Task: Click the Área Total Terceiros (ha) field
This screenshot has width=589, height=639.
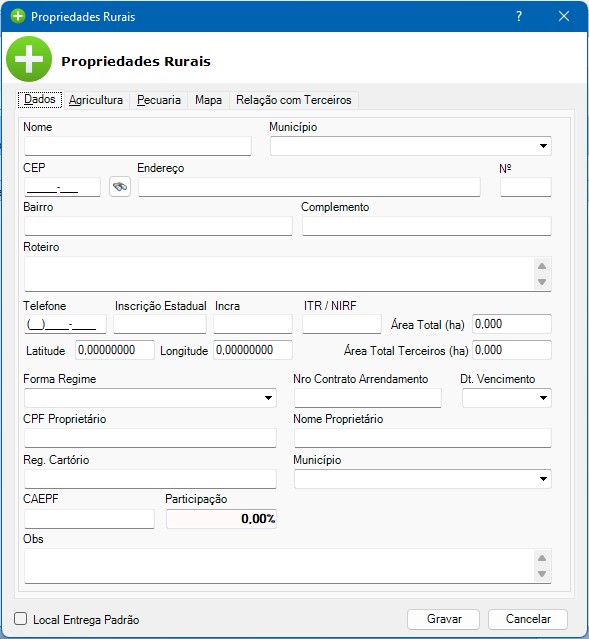Action: pyautogui.click(x=512, y=350)
